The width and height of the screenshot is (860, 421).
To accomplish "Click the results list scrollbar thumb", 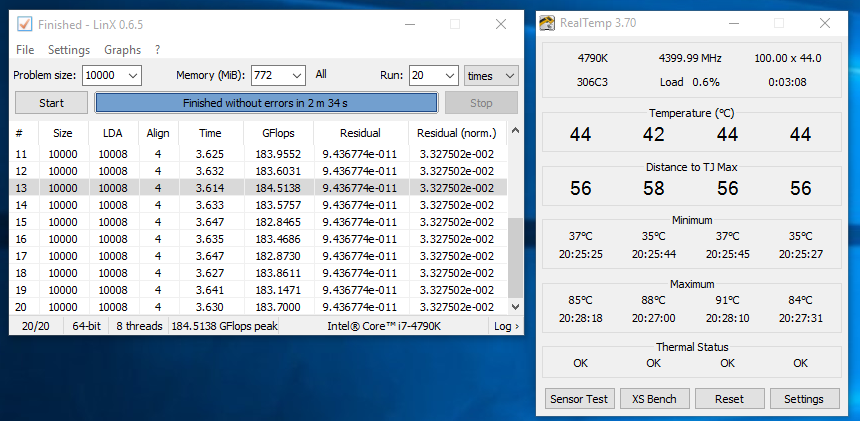I will click(515, 258).
